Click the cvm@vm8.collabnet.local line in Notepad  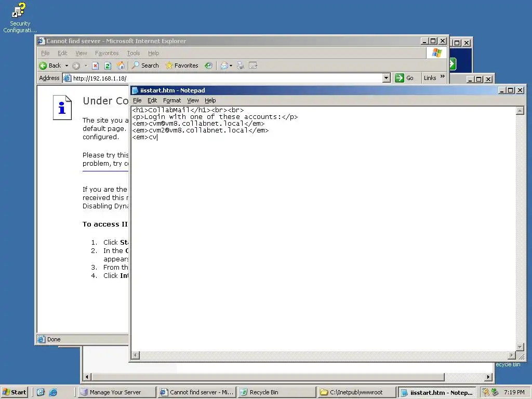click(x=198, y=124)
